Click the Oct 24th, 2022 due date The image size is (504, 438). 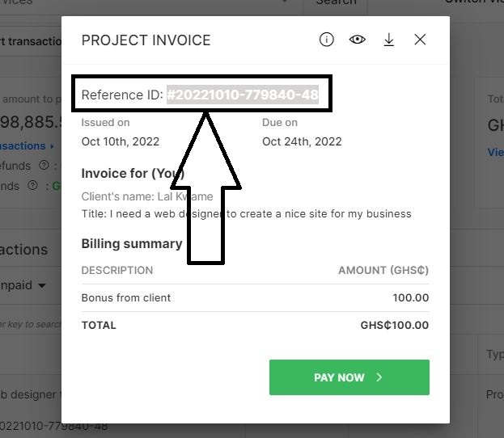click(302, 141)
